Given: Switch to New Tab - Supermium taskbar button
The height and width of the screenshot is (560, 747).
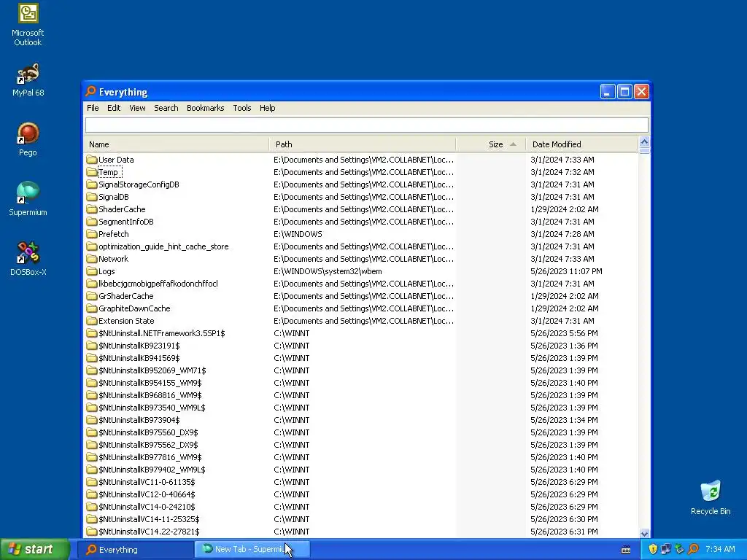Looking at the screenshot, I should 252,550.
